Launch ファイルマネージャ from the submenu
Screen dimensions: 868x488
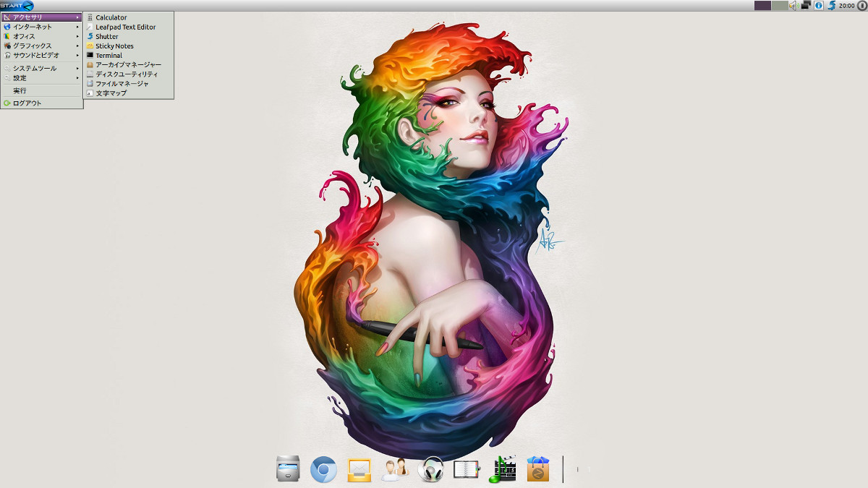128,83
